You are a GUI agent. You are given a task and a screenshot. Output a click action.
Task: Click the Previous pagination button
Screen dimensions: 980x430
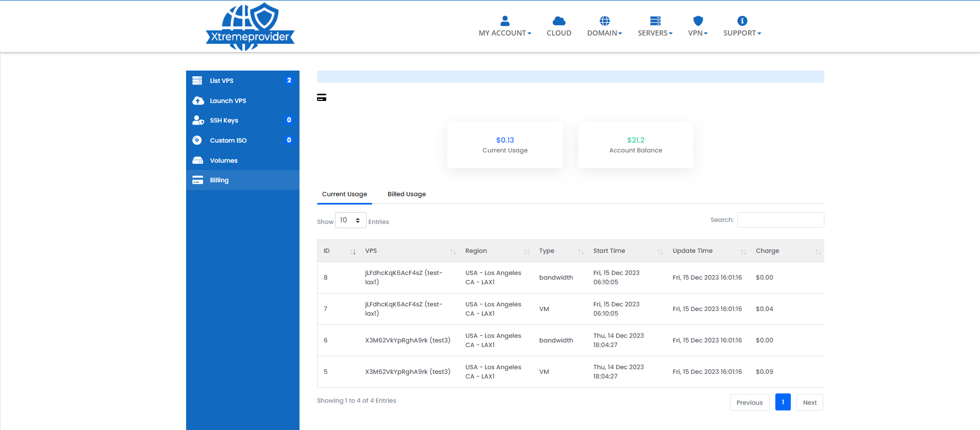pyautogui.click(x=750, y=403)
